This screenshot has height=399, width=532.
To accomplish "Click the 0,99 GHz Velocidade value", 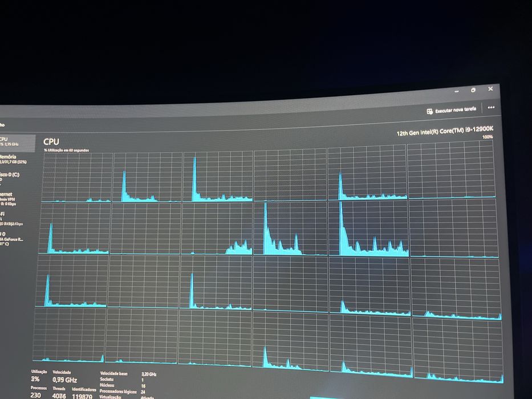I will (65, 380).
